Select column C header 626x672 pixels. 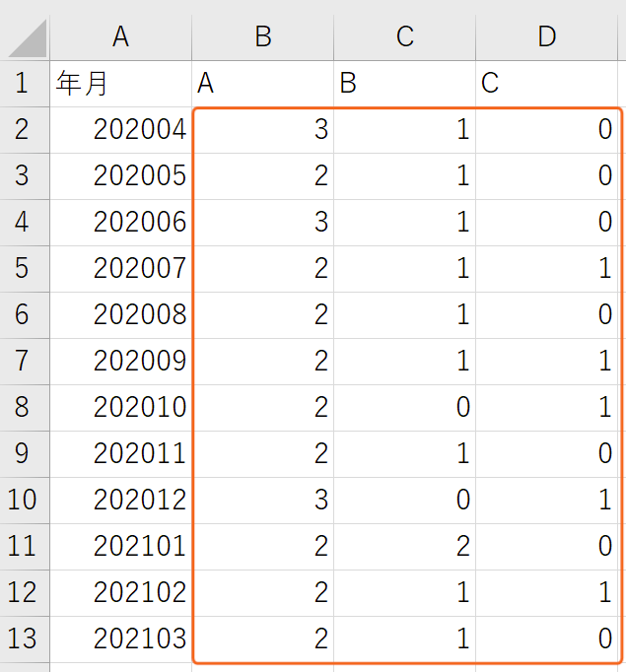pos(405,37)
